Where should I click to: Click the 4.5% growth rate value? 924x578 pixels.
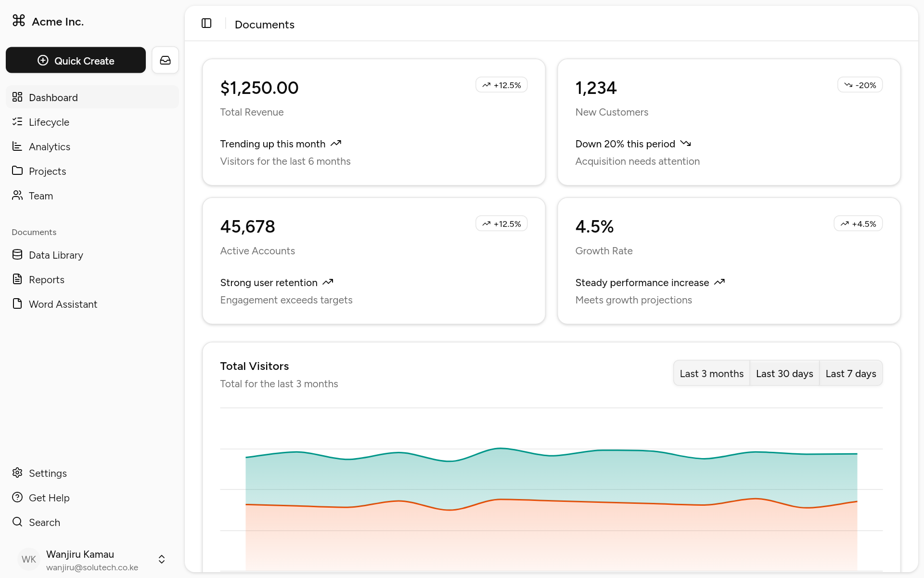(594, 226)
